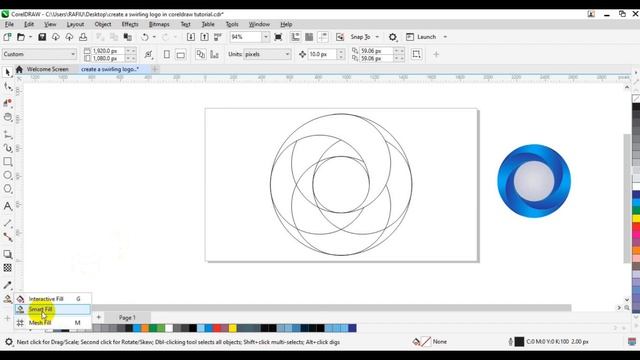Undo the last action
The image size is (640, 360).
[145, 37]
